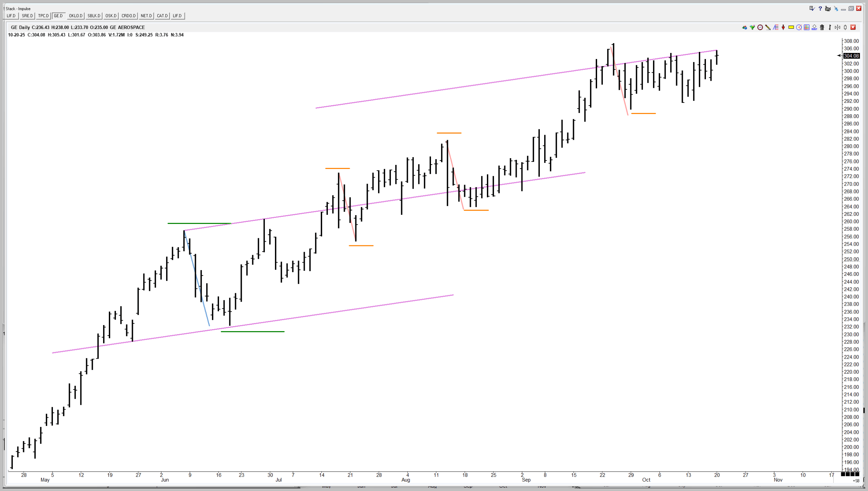The image size is (868, 491).
Task: Click the camera snapshot icon
Action: [x=828, y=8]
